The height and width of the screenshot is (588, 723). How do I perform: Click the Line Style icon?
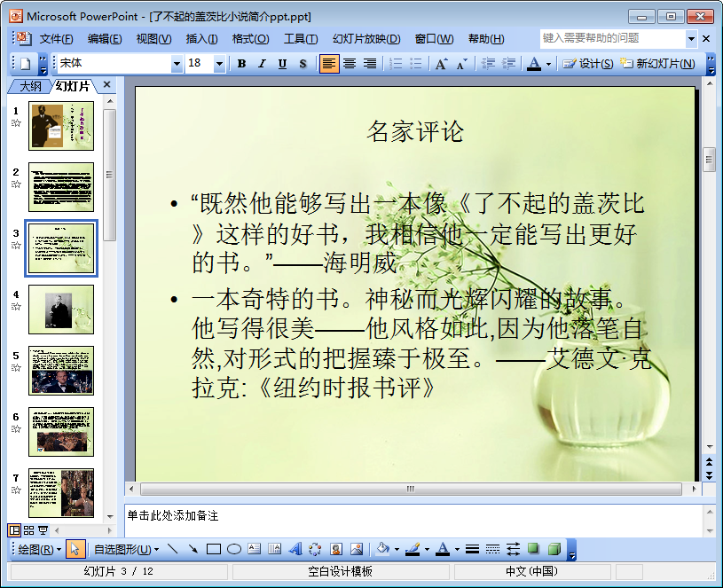click(472, 549)
